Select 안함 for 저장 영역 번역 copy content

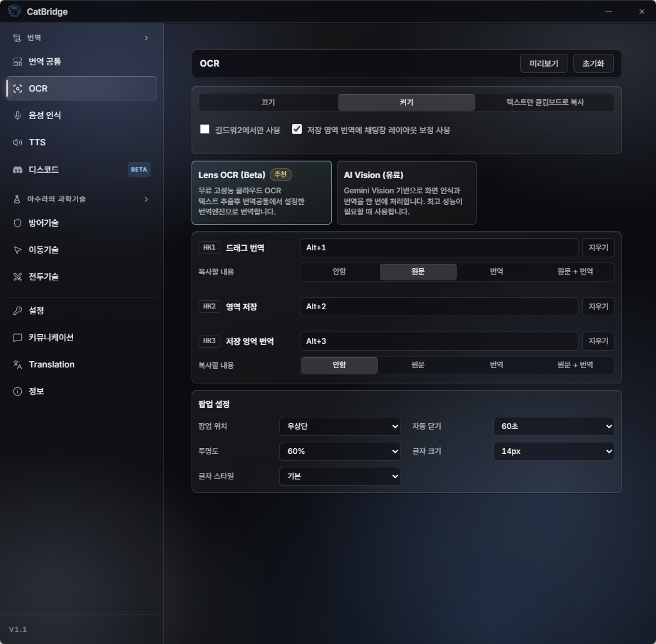[340, 365]
